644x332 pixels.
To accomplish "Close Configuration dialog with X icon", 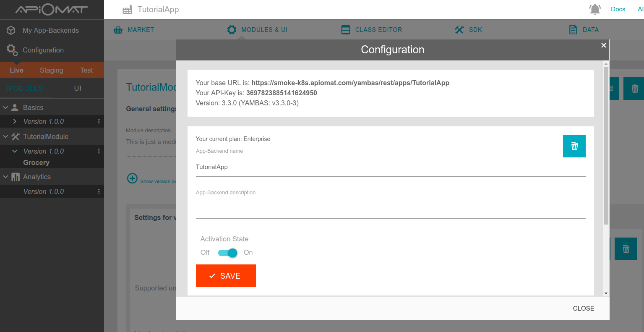I will (604, 45).
